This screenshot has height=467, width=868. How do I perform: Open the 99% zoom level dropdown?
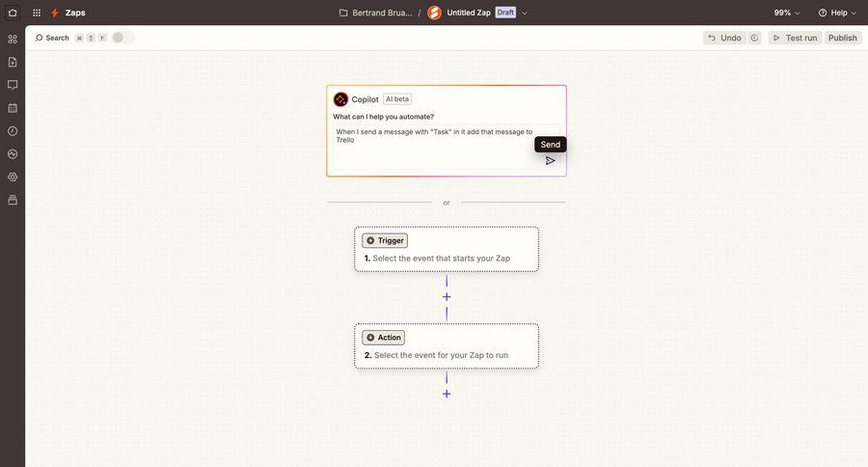pos(787,13)
